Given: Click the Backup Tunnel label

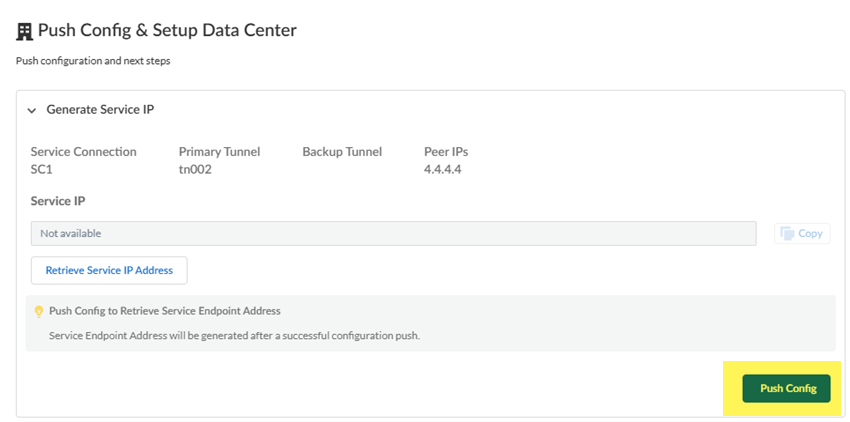Looking at the screenshot, I should (x=342, y=152).
